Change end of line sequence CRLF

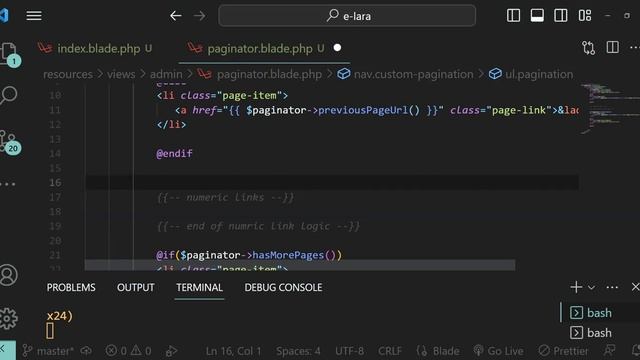[x=390, y=351]
